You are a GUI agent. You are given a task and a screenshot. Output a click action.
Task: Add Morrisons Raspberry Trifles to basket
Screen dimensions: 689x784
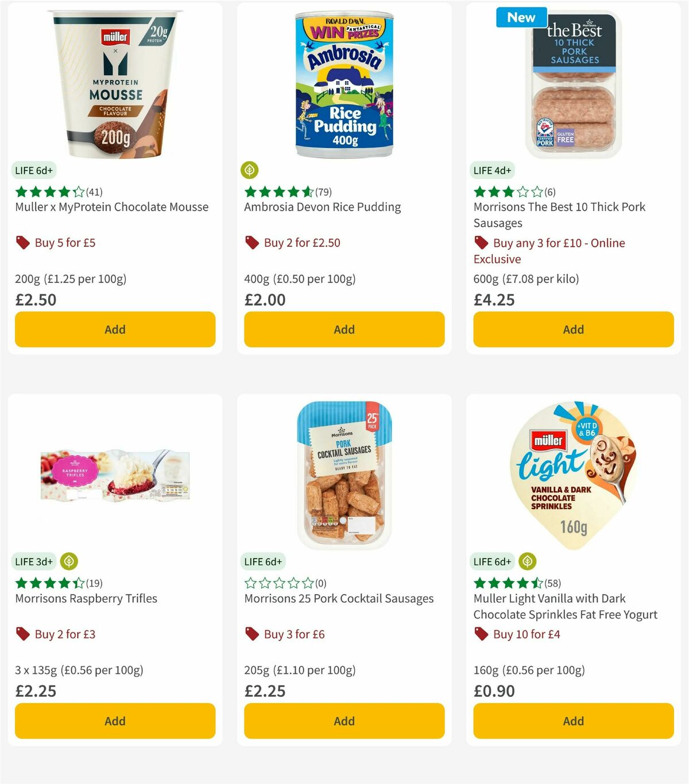[x=115, y=721]
